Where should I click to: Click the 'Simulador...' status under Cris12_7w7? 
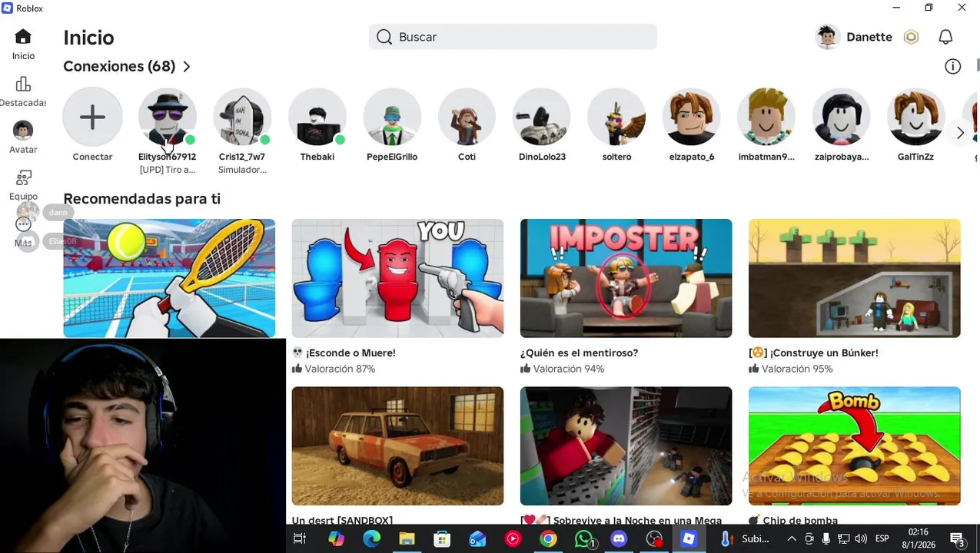pyautogui.click(x=242, y=170)
